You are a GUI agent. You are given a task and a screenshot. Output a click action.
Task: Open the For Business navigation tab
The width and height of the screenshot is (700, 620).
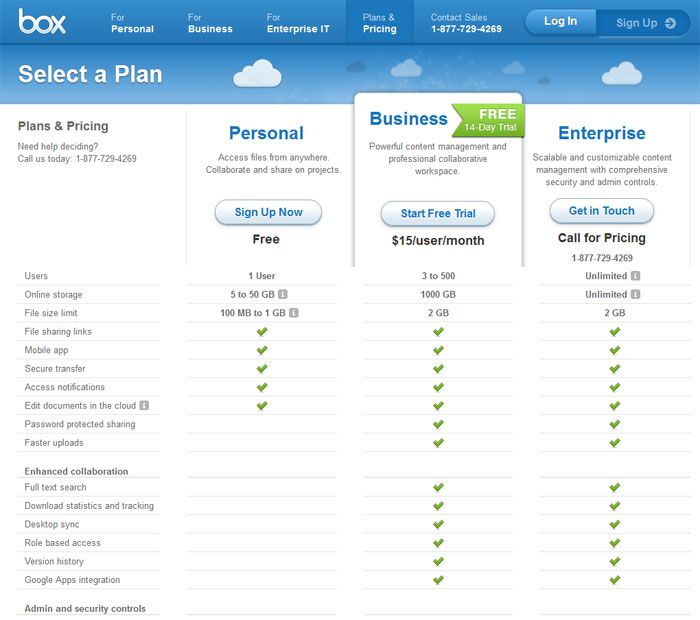tap(208, 23)
